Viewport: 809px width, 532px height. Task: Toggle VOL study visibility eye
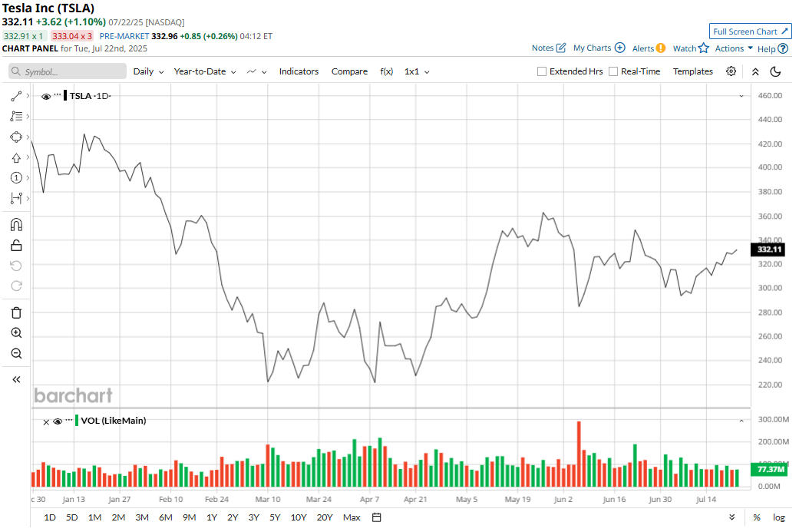pyautogui.click(x=58, y=421)
